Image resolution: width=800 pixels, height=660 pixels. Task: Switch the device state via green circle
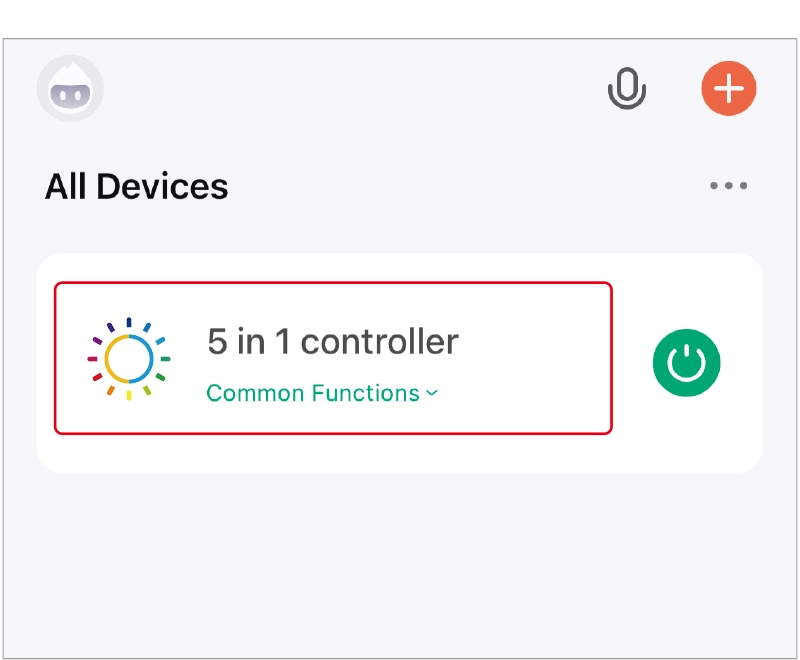coord(686,363)
